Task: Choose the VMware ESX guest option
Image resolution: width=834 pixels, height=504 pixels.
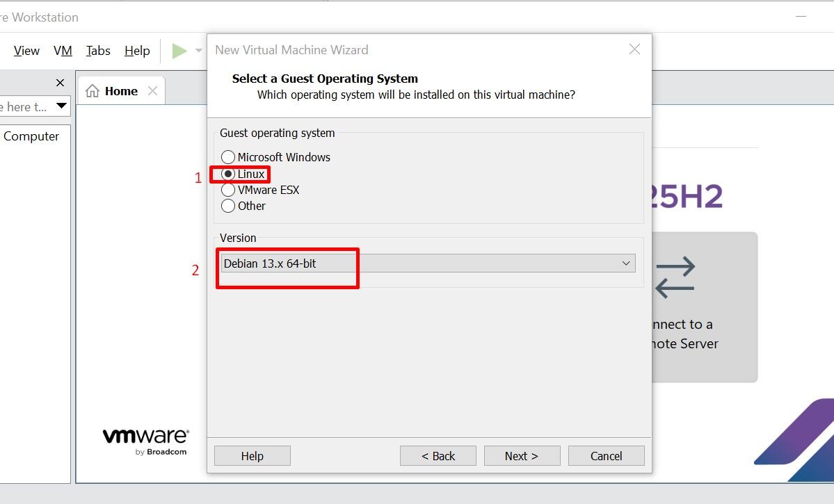Action: 228,190
